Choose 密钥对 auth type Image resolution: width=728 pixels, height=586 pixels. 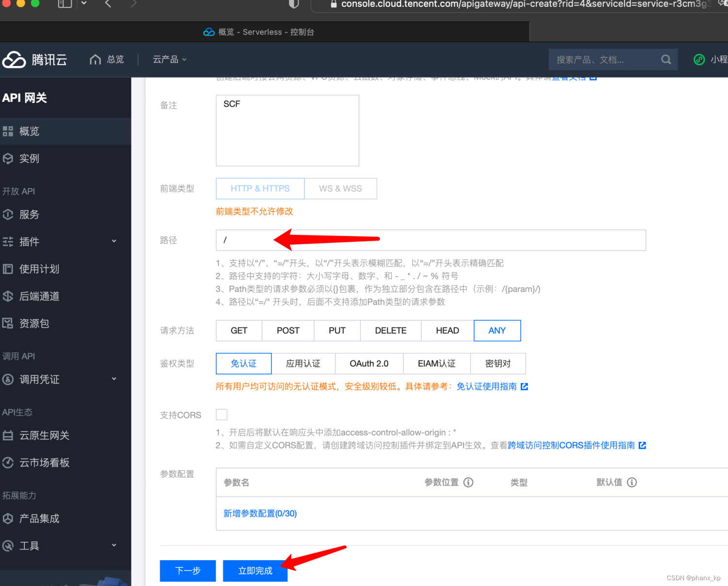[x=498, y=364]
